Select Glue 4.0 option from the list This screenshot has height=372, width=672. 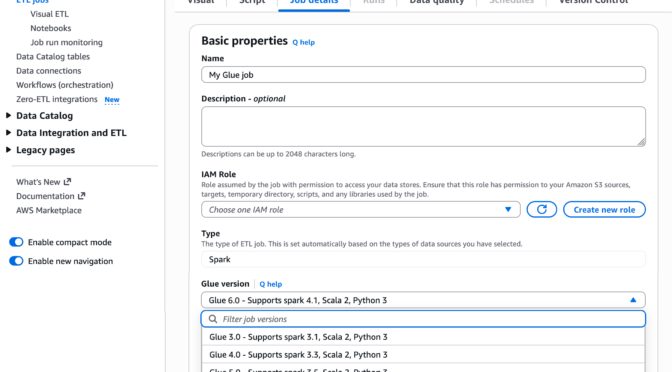pyautogui.click(x=423, y=354)
